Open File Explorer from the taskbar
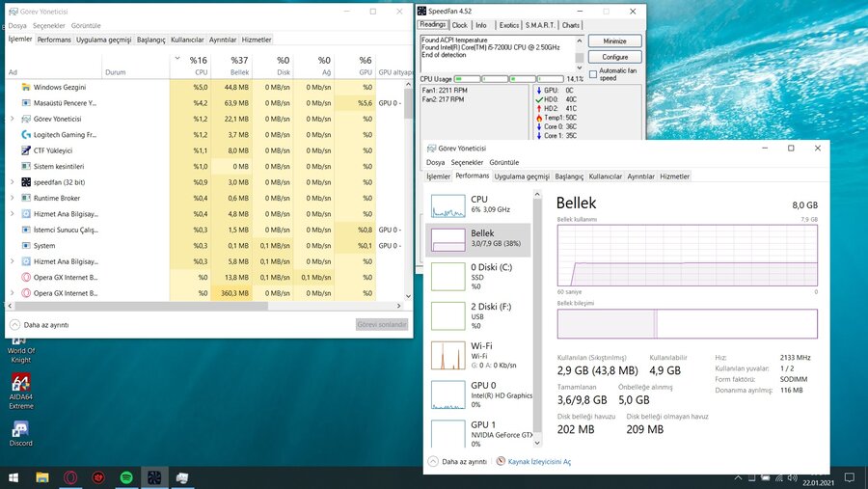The height and width of the screenshot is (489, 868). [42, 477]
